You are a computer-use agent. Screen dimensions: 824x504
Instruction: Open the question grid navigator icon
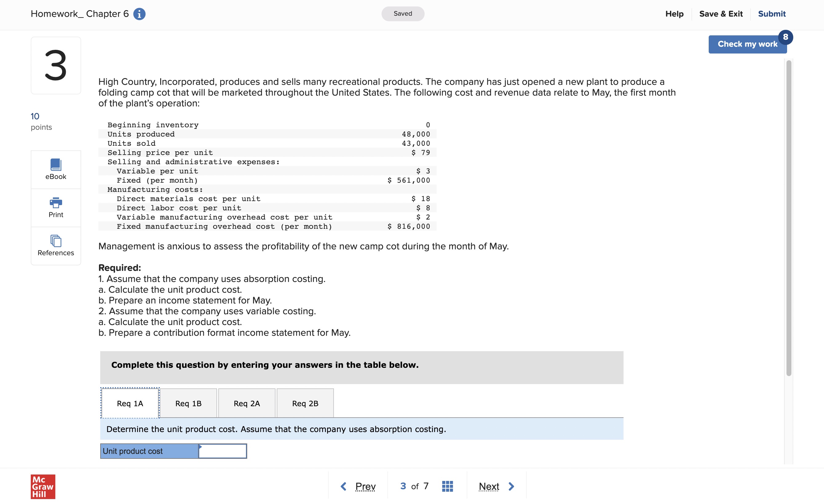pyautogui.click(x=447, y=486)
